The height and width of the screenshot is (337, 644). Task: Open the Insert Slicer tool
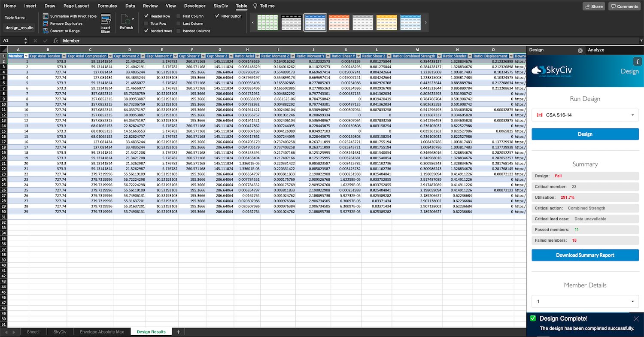(106, 23)
